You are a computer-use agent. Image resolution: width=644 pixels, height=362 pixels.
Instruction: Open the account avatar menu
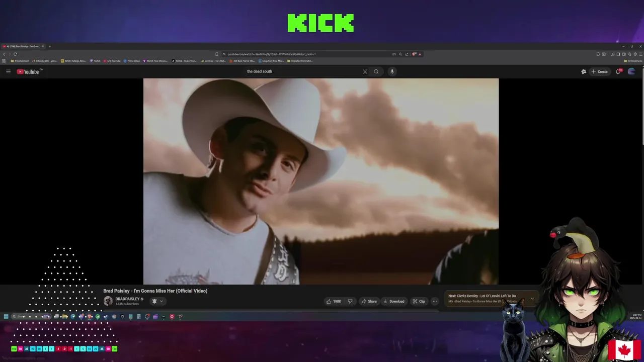click(631, 71)
